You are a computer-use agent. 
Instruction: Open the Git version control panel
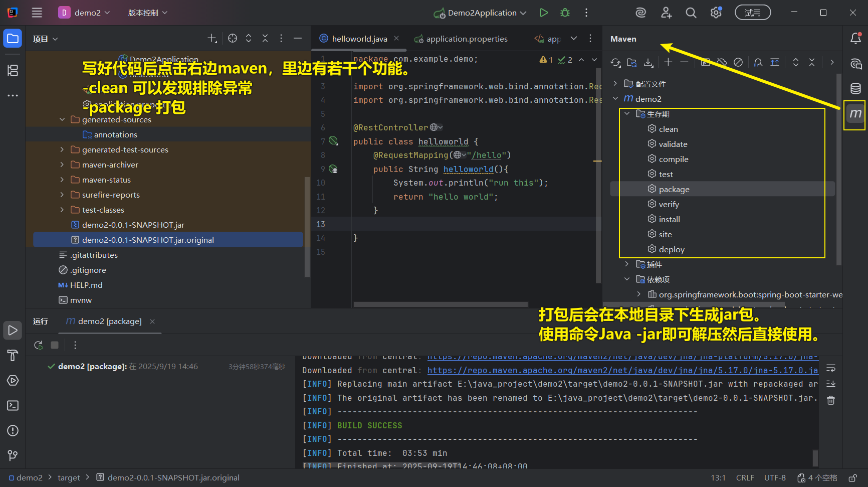click(13, 455)
